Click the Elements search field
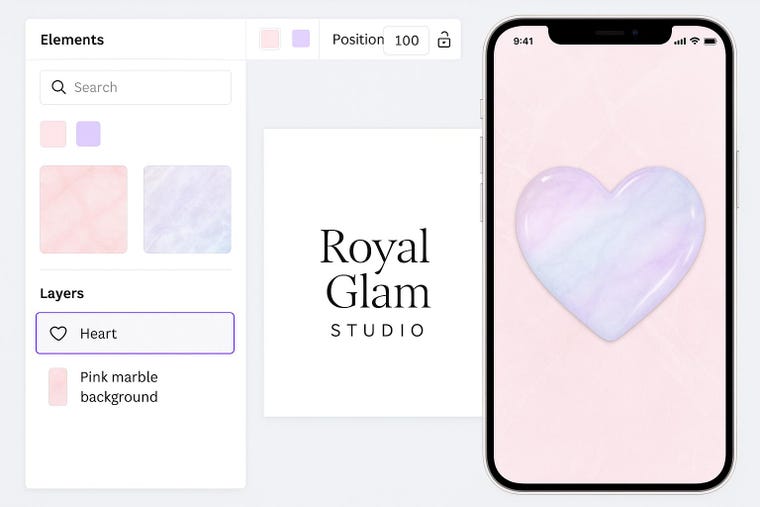Viewport: 760px width, 507px height. point(136,87)
